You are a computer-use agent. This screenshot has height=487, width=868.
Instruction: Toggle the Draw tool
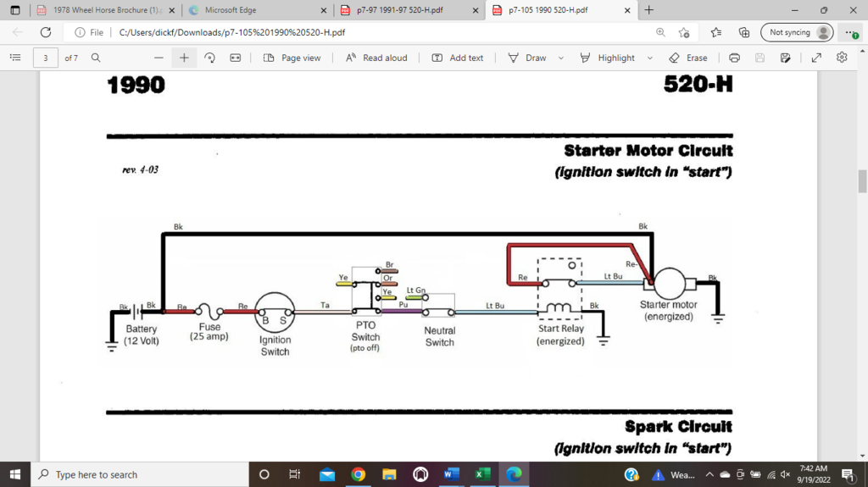(527, 58)
